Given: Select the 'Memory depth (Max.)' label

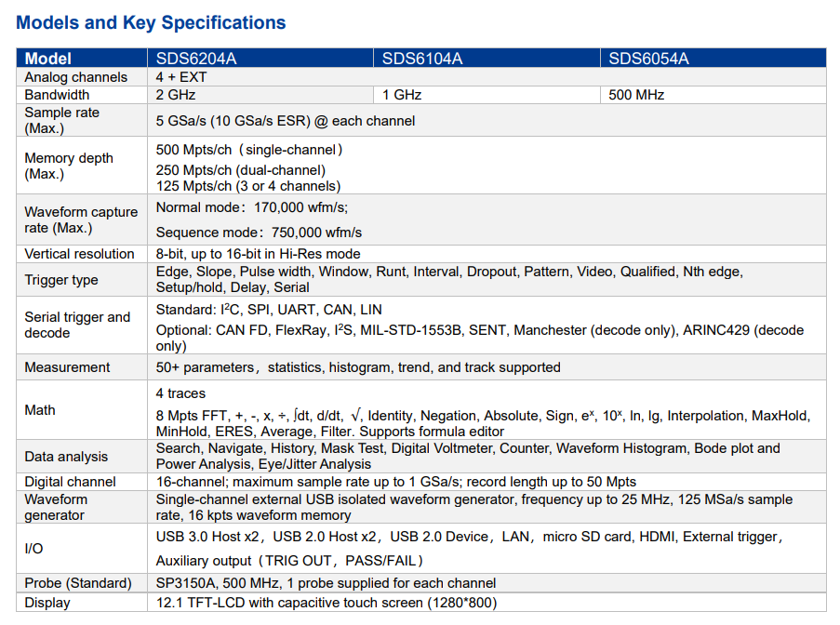Looking at the screenshot, I should coord(69,166).
